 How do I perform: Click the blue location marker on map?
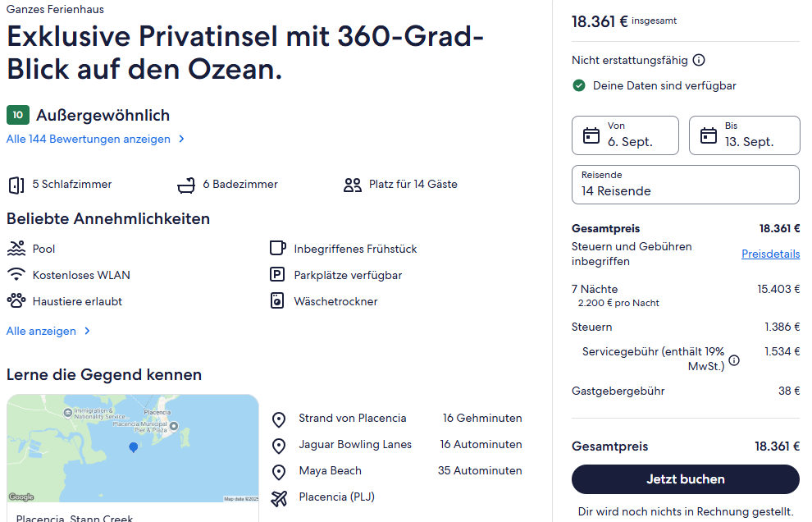click(134, 447)
